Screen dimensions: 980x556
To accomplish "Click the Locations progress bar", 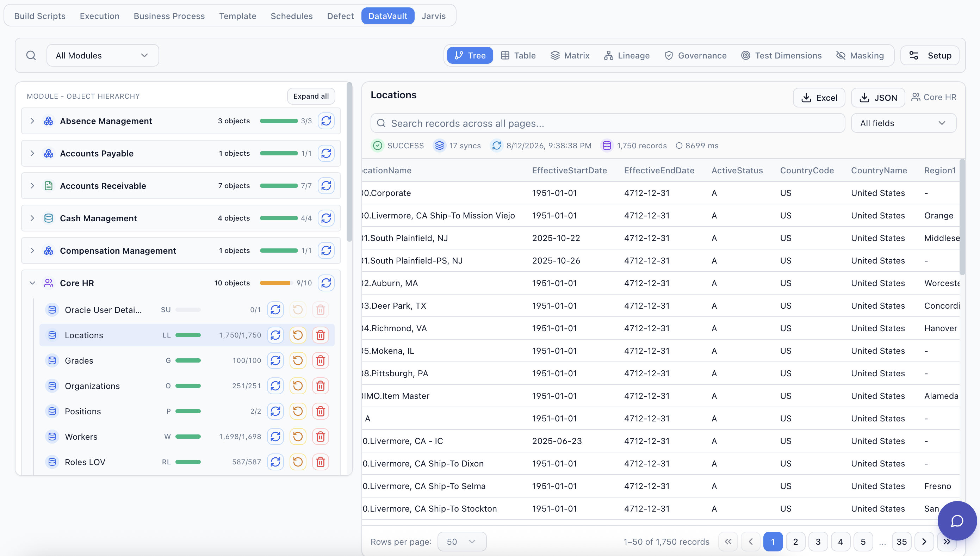I will (188, 335).
